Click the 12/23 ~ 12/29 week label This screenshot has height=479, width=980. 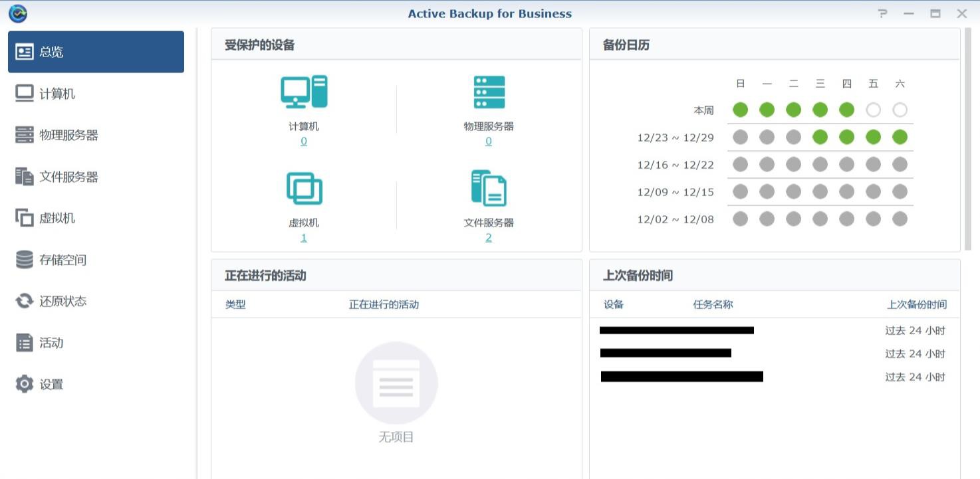click(675, 138)
